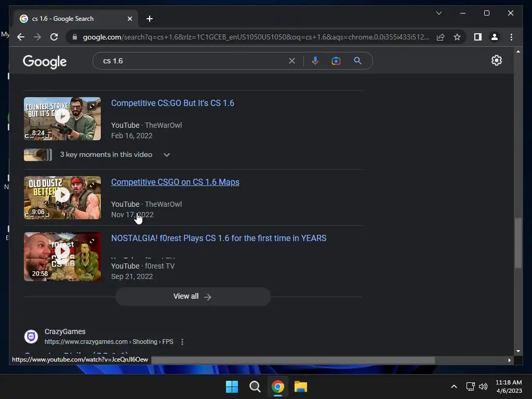
Task: Start a voice search with the microphone
Action: pyautogui.click(x=315, y=61)
